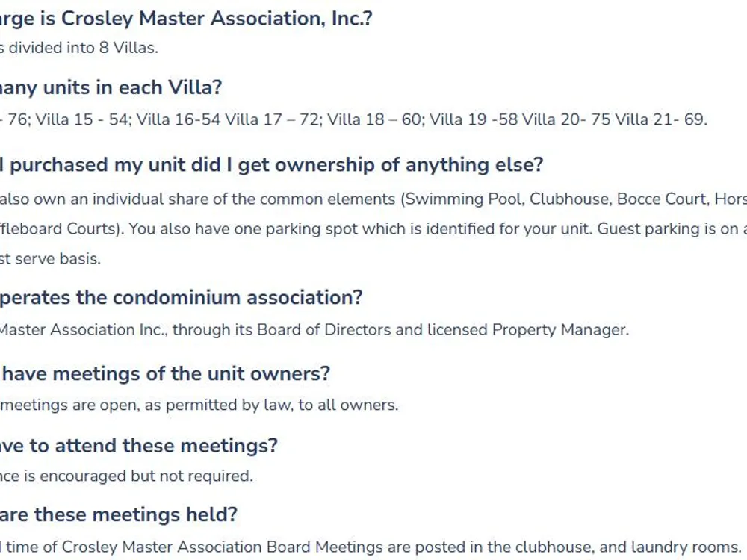Select the 'divided into 8 Villas' answer text

79,48
